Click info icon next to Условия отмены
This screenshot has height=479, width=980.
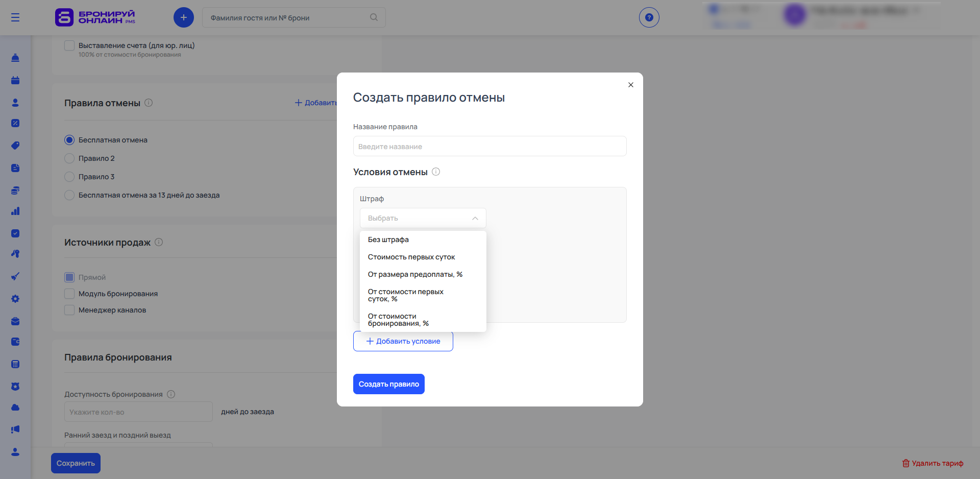pyautogui.click(x=436, y=172)
